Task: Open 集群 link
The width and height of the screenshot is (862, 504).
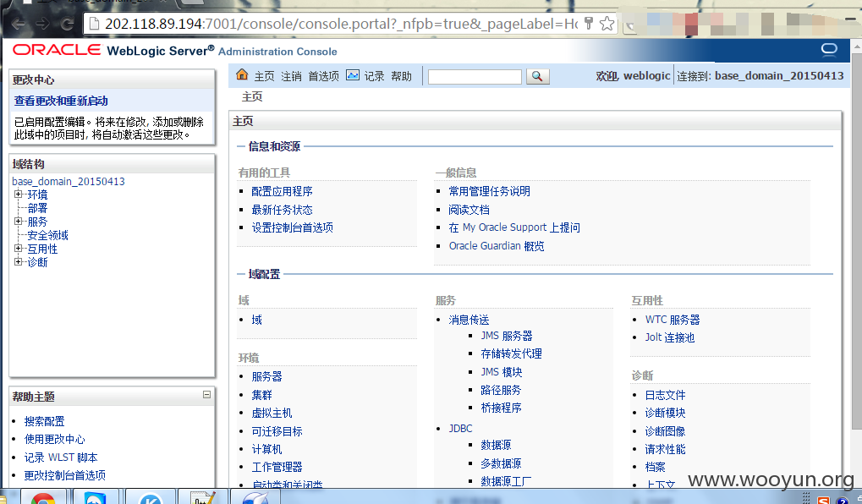Action: [x=261, y=395]
